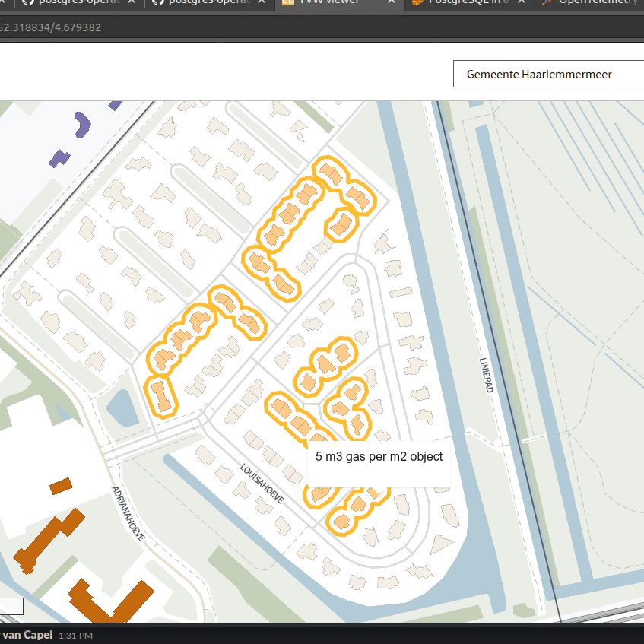Screen dimensions: 644x644
Task: Click the van Capel name in chat
Action: coord(27,635)
